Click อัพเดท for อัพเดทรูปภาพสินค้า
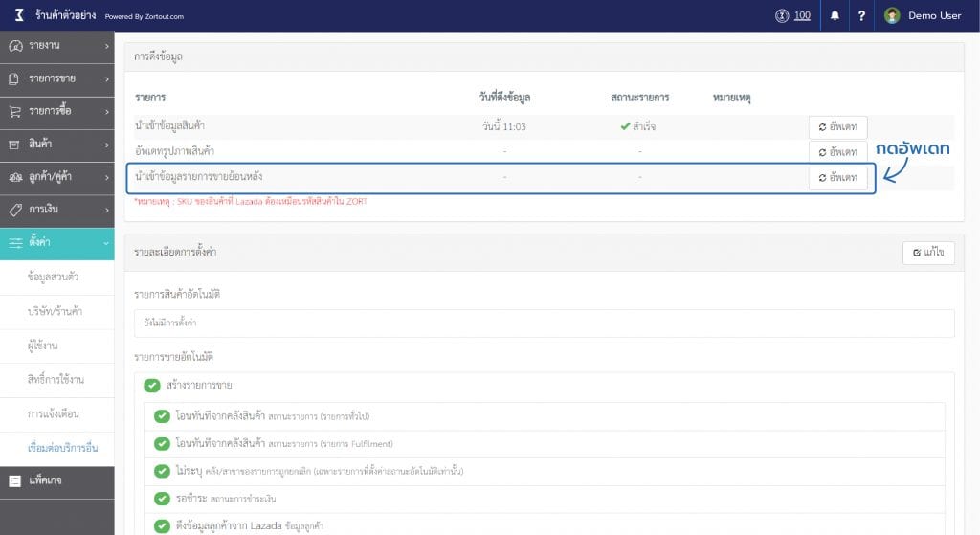Screen dimensions: 980x535 (837, 152)
